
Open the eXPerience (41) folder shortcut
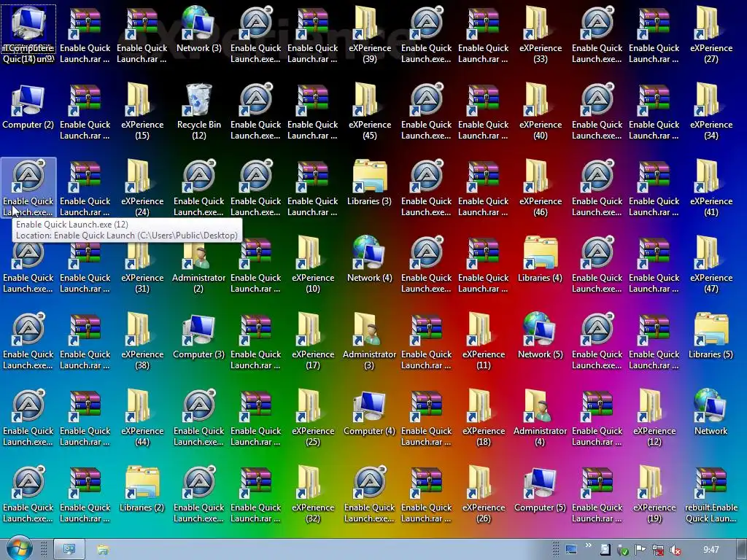(711, 187)
